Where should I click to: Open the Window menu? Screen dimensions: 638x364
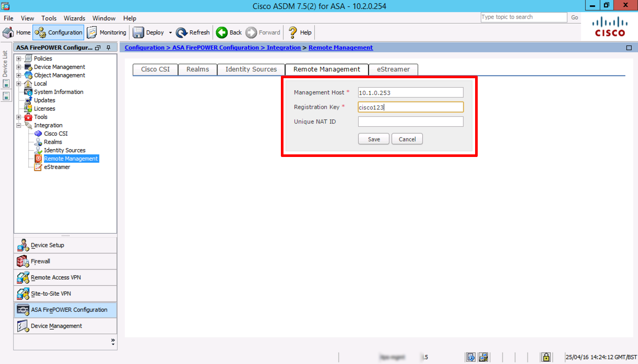[x=104, y=18]
